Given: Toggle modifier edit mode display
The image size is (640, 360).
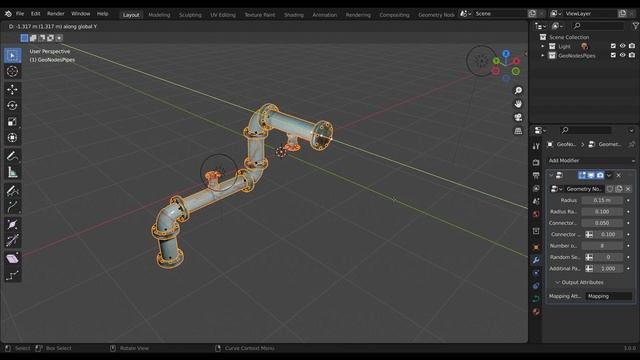Looking at the screenshot, I should click(x=582, y=175).
